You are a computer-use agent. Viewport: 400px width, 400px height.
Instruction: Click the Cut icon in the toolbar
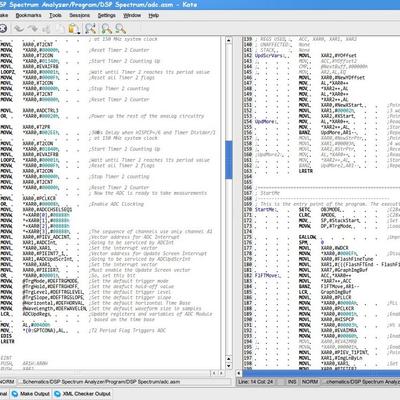(46, 29)
